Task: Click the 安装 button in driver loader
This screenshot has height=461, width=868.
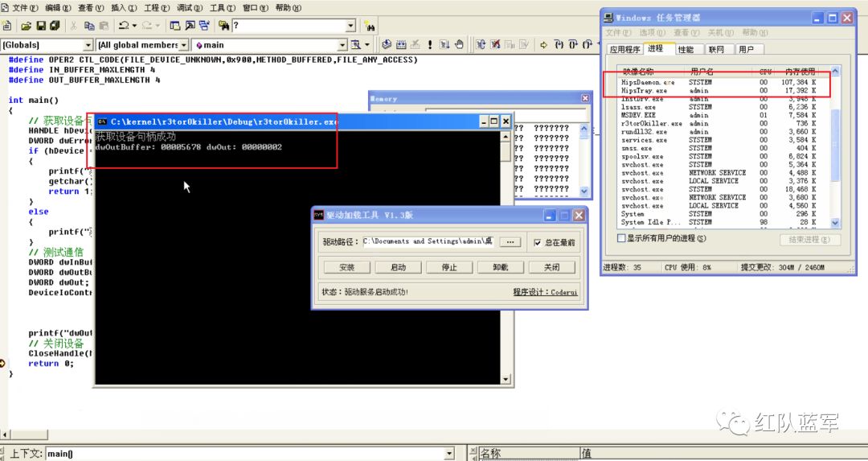Action: tap(347, 267)
